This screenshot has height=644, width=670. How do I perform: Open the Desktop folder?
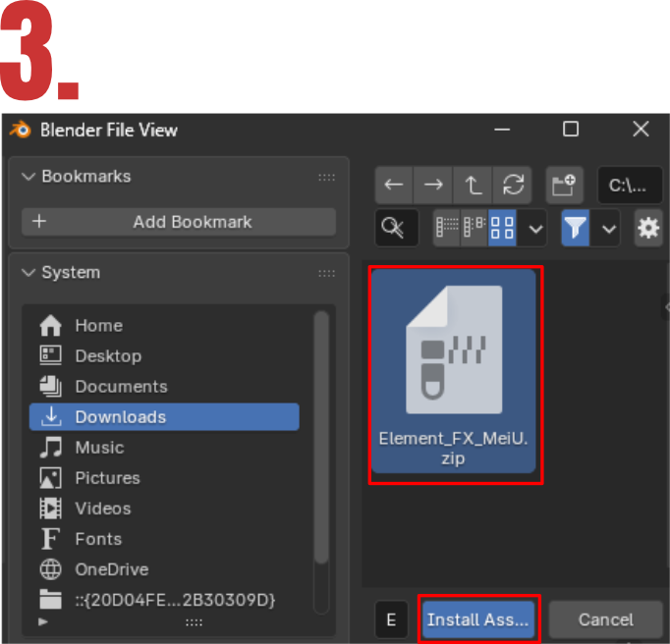click(x=164, y=355)
